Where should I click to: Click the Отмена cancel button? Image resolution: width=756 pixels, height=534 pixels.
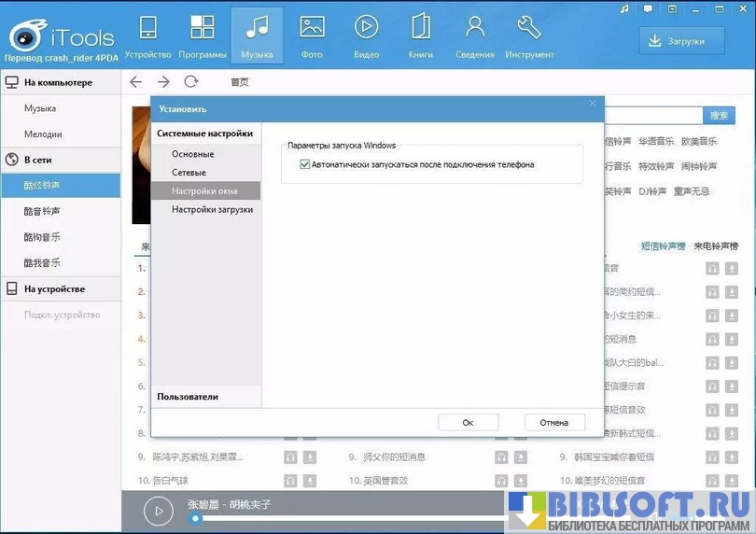553,423
